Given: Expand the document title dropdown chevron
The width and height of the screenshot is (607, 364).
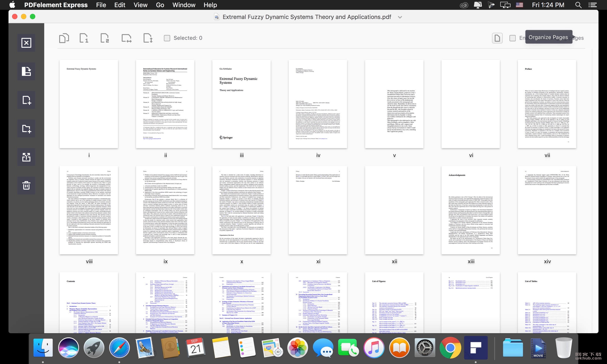Looking at the screenshot, I should coord(400,17).
